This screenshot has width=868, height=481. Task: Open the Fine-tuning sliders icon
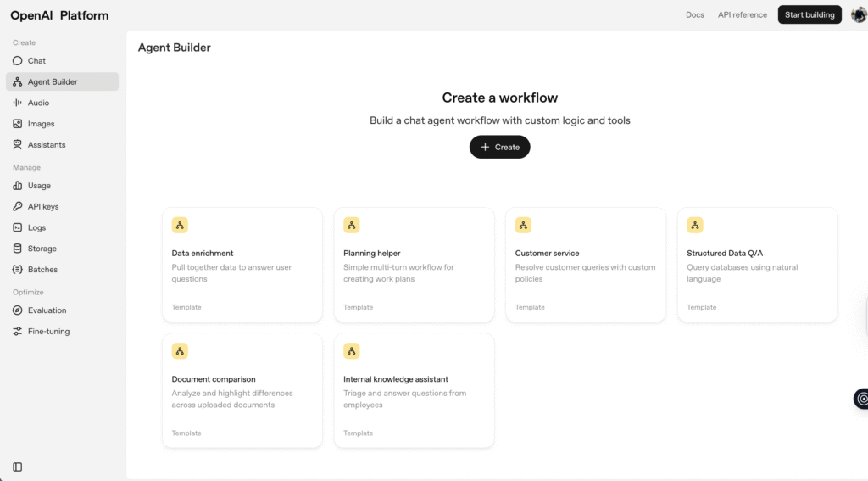[x=18, y=332]
